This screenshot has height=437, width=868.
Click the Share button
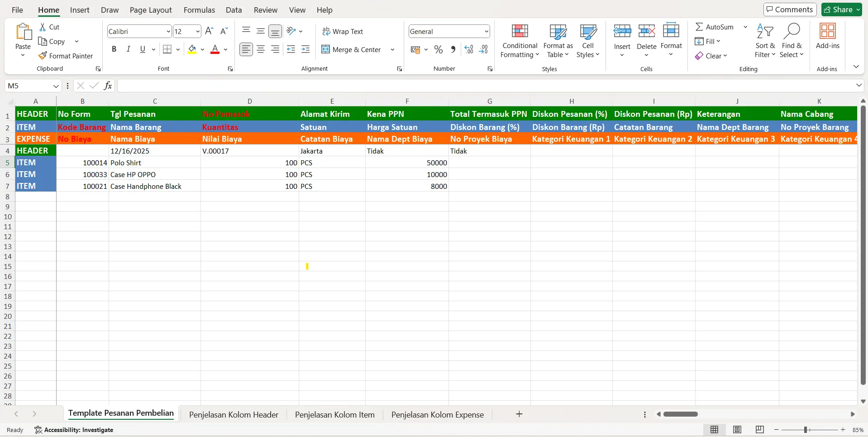(x=841, y=9)
